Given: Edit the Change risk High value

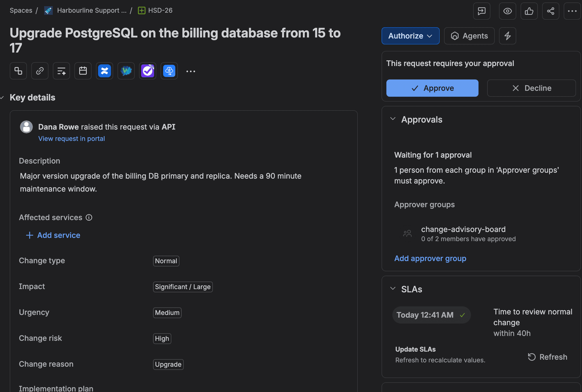Looking at the screenshot, I should [x=162, y=338].
